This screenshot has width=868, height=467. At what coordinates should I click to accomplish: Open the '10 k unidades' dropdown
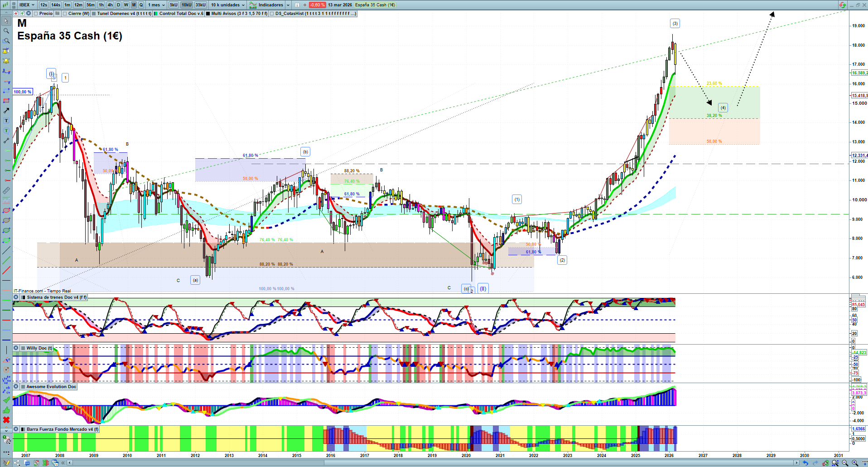tap(228, 5)
